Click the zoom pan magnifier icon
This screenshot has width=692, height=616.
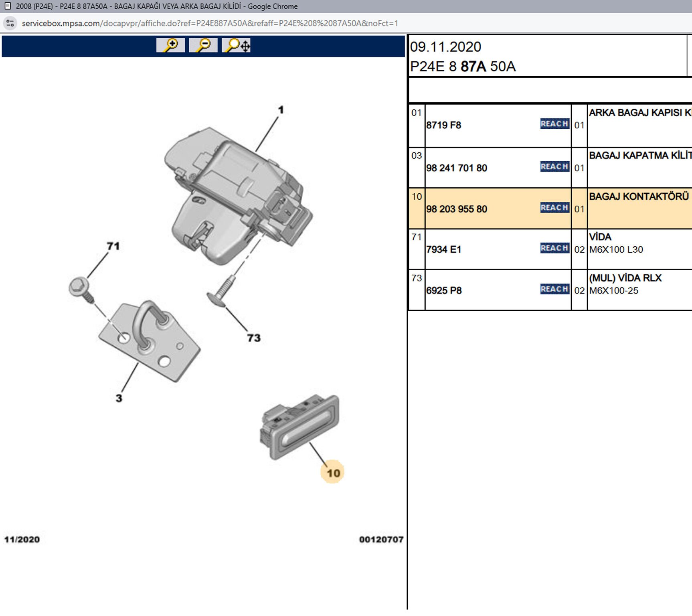(x=237, y=45)
